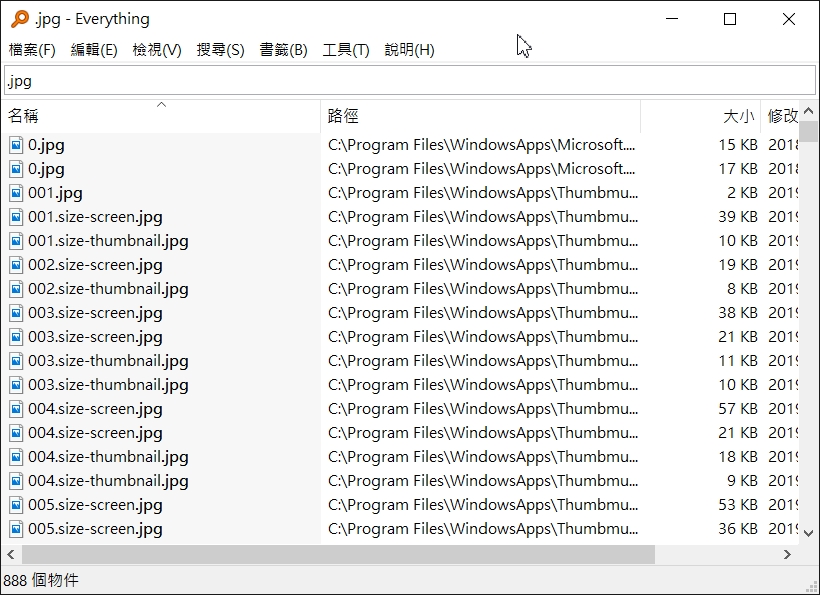Viewport: 820px width, 595px height.
Task: Open the 編輯(E) menu
Action: pyautogui.click(x=94, y=50)
